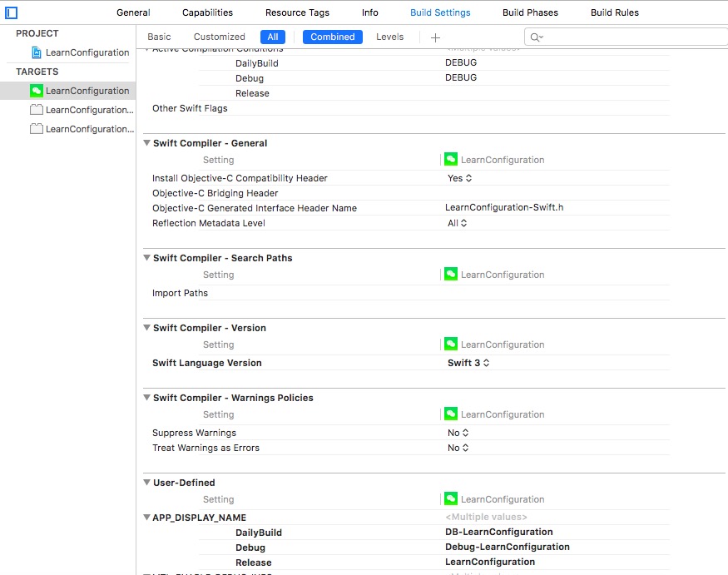Select the All settings filter
Image resolution: width=728 pixels, height=575 pixels.
(x=273, y=37)
